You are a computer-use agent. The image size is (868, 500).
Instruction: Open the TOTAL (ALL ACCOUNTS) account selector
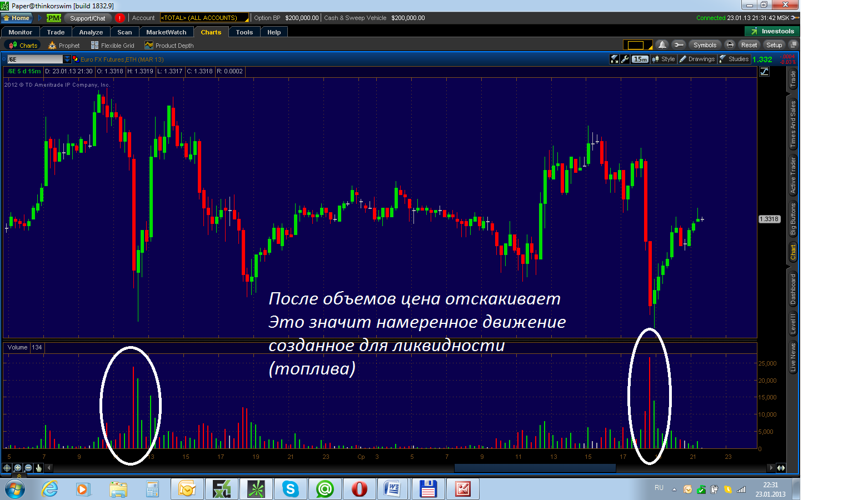(x=204, y=18)
